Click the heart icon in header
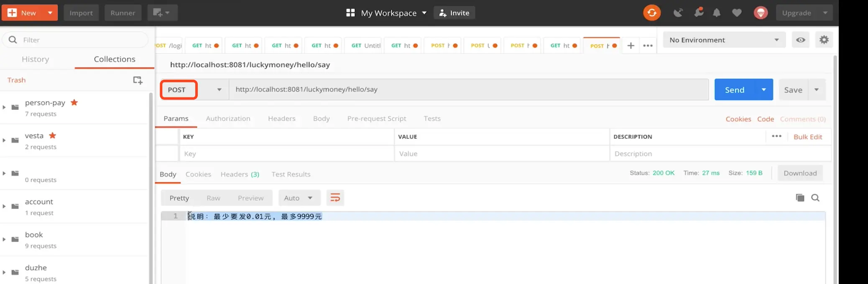This screenshot has width=868, height=284. click(x=737, y=13)
